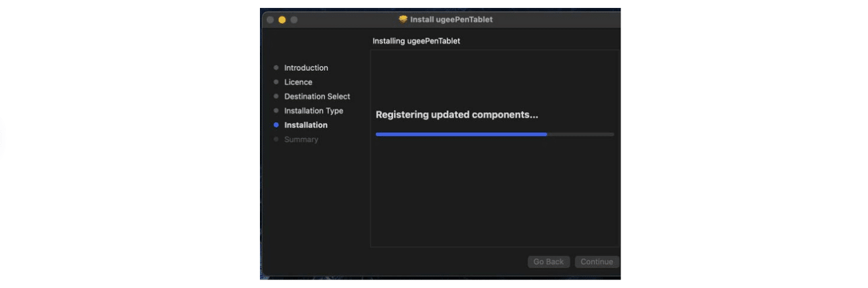Select the highlighted Installation step label

point(306,125)
